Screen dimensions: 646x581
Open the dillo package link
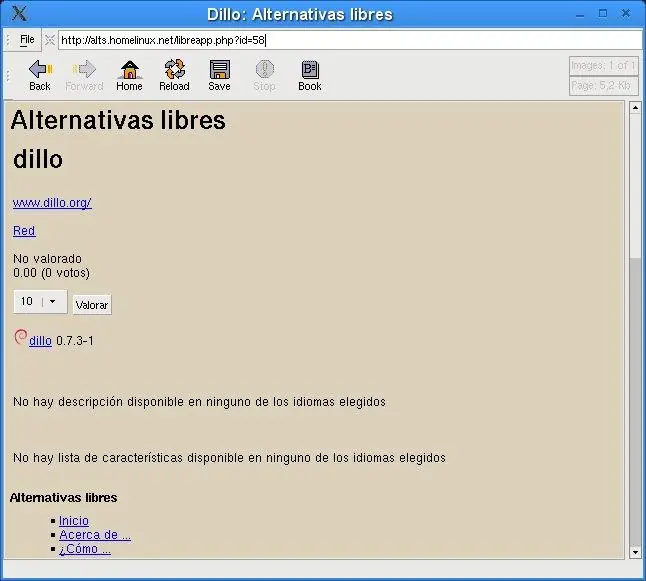tap(40, 341)
